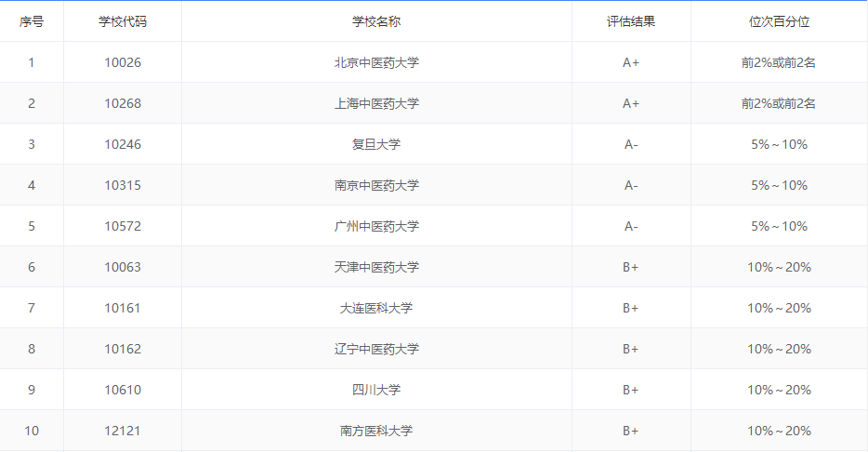Click school code 12121
Screen dimensions: 868x452
[122, 431]
